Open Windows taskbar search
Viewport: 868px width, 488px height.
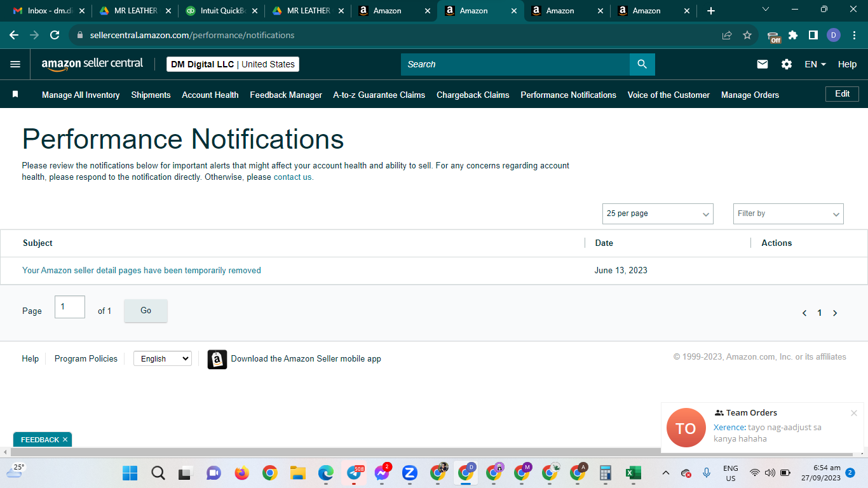click(158, 473)
